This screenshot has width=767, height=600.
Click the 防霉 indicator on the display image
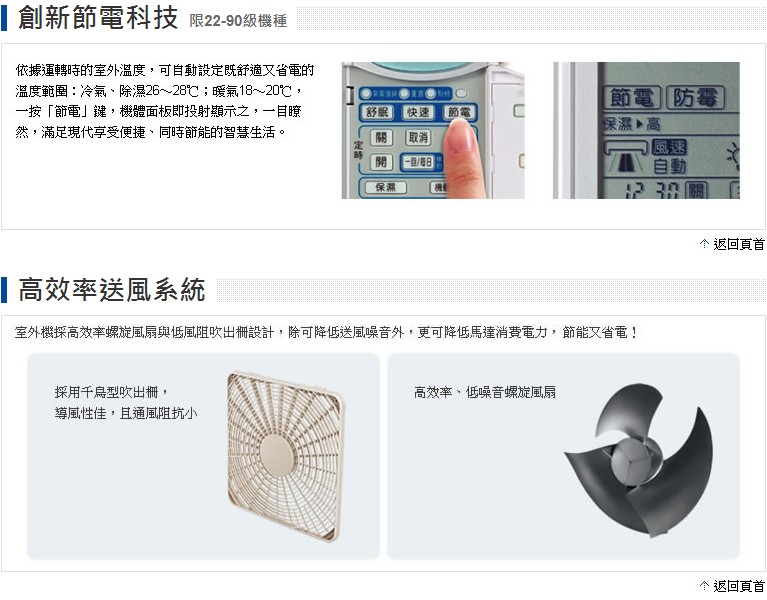695,98
